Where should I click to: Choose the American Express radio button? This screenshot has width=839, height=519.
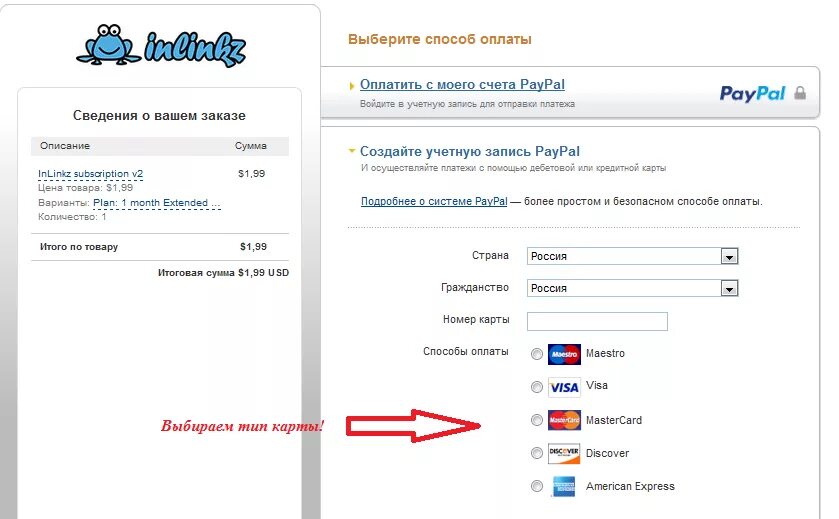(537, 486)
